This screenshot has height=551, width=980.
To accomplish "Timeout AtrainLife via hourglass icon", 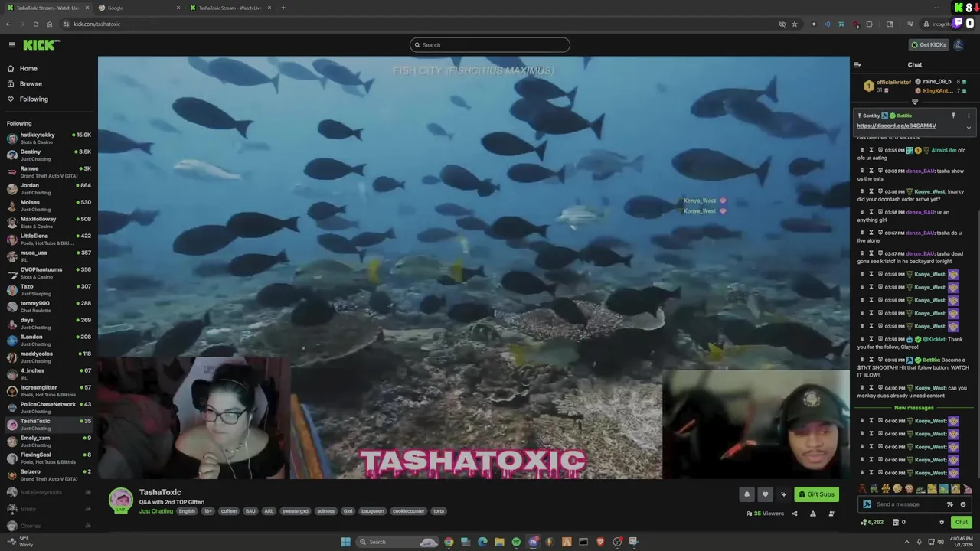I will click(871, 150).
